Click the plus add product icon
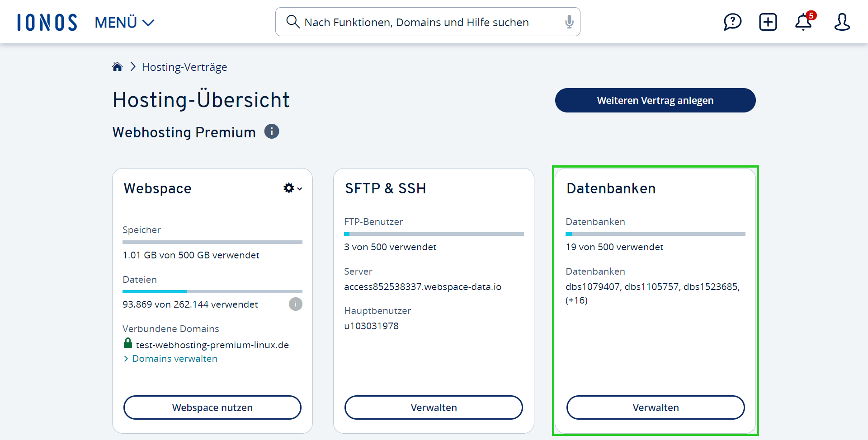This screenshot has width=868, height=440. click(768, 22)
